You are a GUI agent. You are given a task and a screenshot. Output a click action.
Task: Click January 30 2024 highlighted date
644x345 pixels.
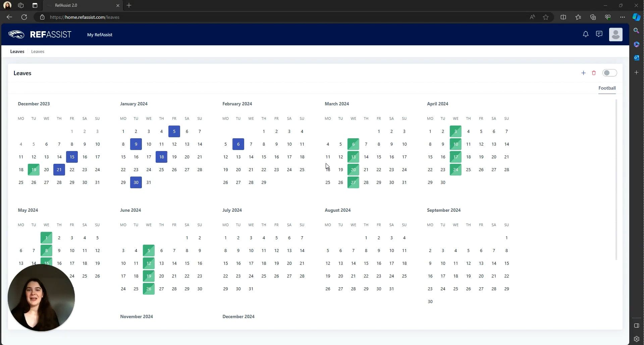pyautogui.click(x=136, y=182)
